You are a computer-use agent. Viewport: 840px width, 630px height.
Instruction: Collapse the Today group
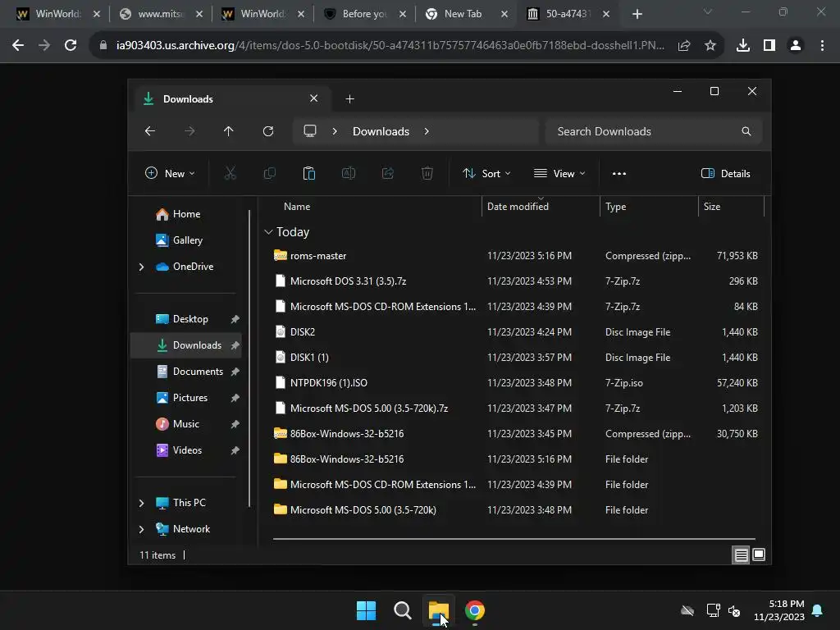(x=268, y=232)
